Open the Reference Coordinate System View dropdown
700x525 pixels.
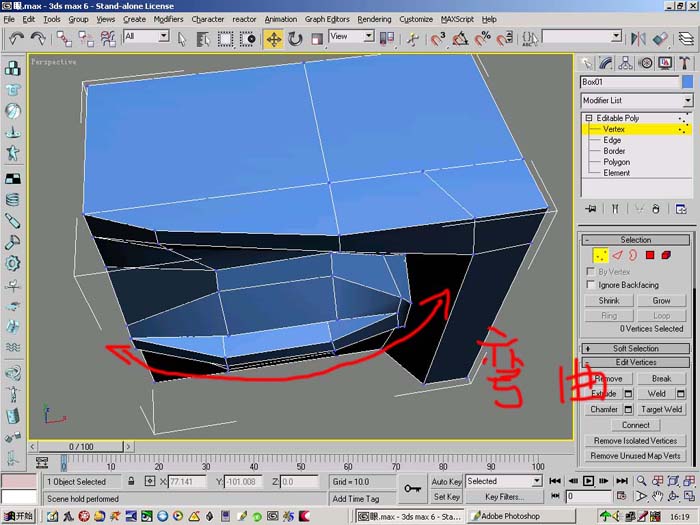pos(351,36)
